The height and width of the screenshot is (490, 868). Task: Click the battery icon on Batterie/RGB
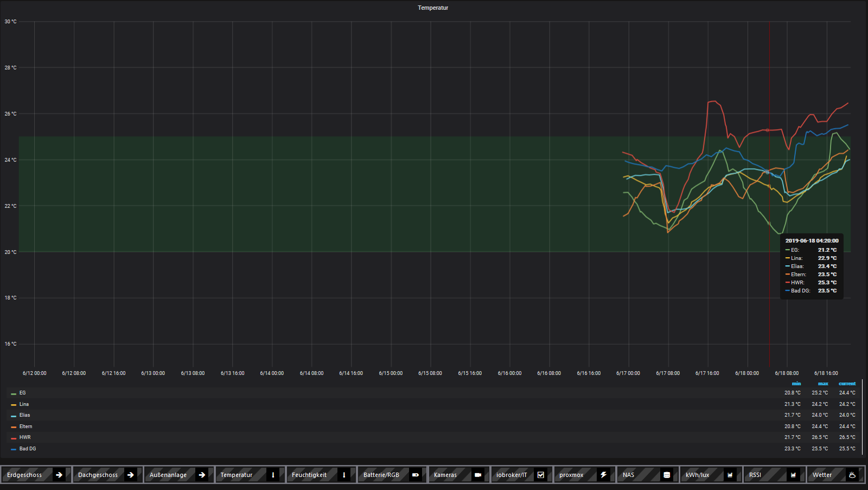[x=416, y=475]
